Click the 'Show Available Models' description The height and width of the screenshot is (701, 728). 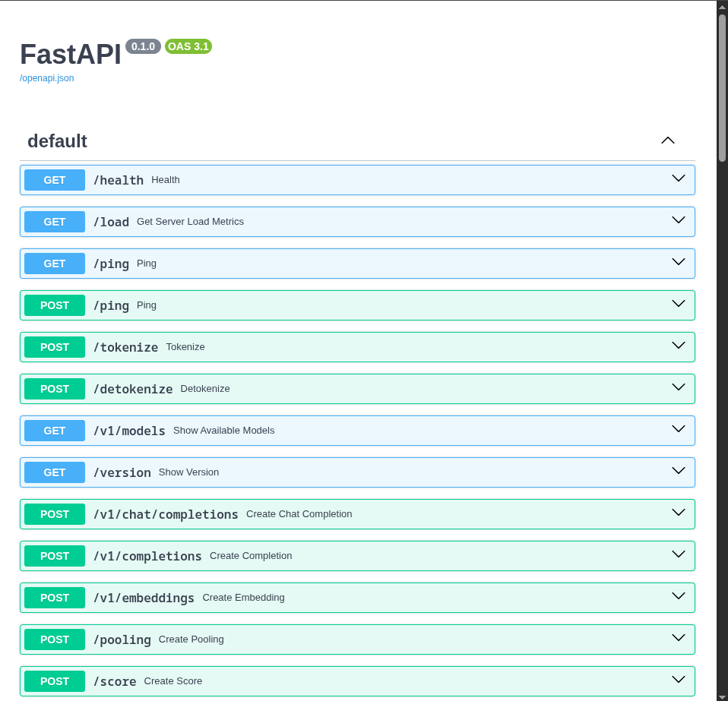click(x=223, y=430)
